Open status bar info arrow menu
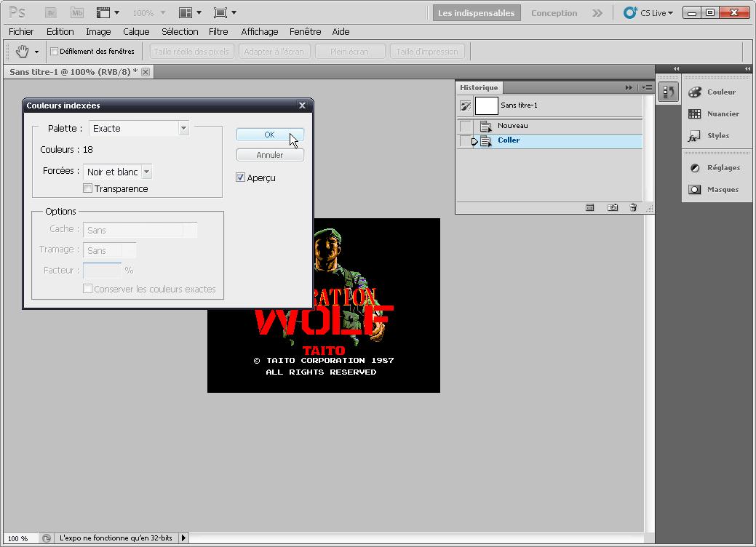 [183, 538]
